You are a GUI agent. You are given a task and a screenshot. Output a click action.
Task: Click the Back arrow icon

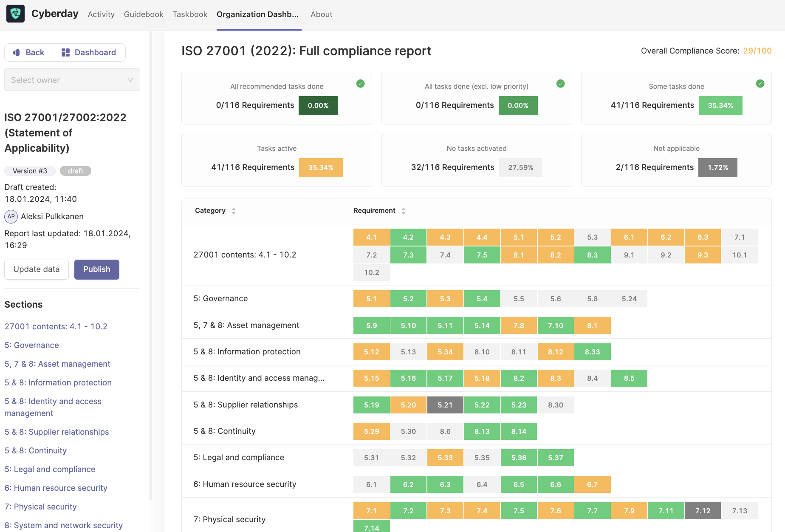pyautogui.click(x=16, y=52)
